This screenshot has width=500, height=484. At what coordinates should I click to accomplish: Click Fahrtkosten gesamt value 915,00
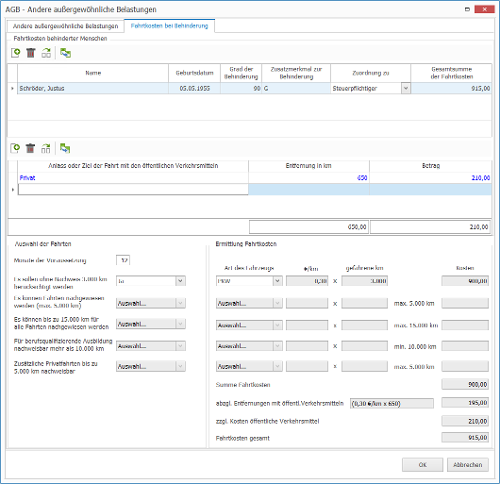click(x=465, y=437)
